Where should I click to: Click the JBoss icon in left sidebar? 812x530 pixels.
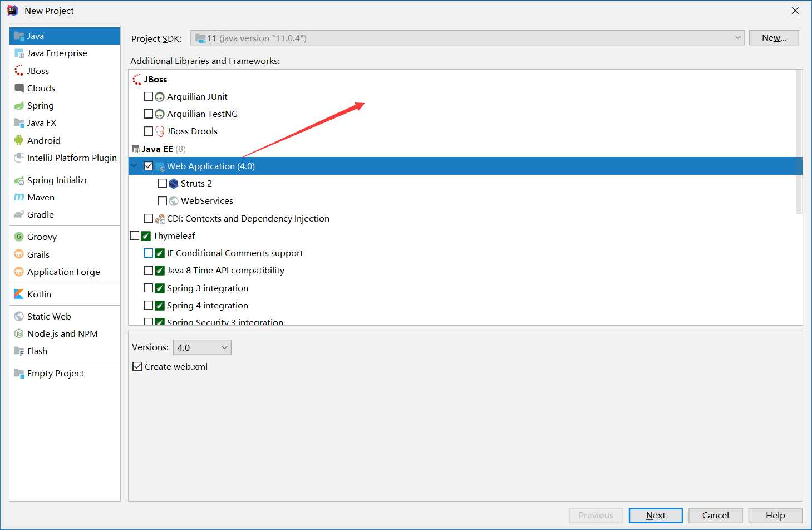click(x=19, y=71)
